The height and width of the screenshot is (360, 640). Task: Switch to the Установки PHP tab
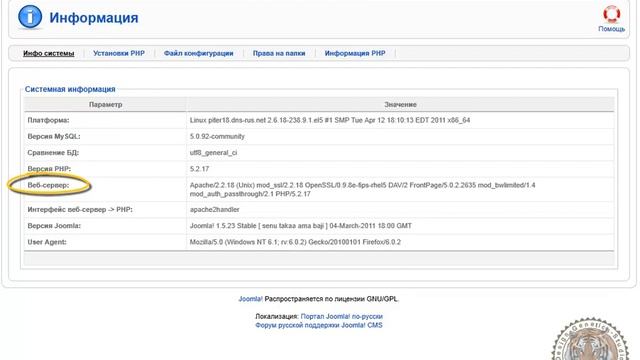click(119, 53)
